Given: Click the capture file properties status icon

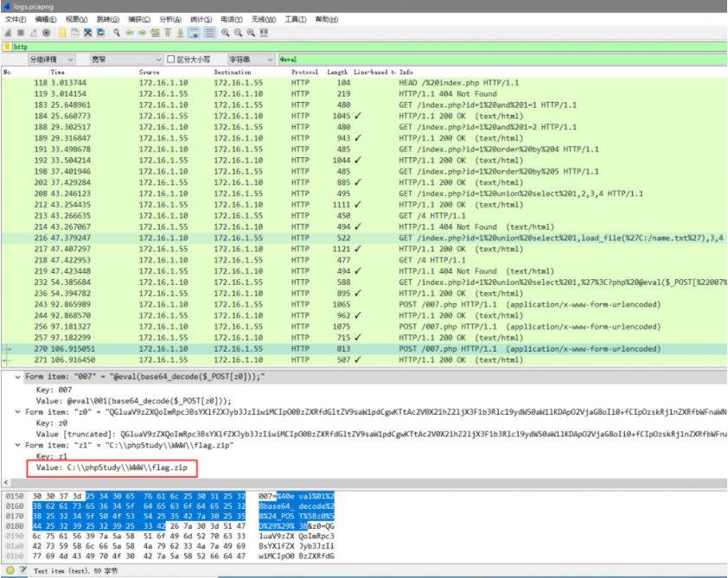Looking at the screenshot, I should pyautogui.click(x=23, y=570).
